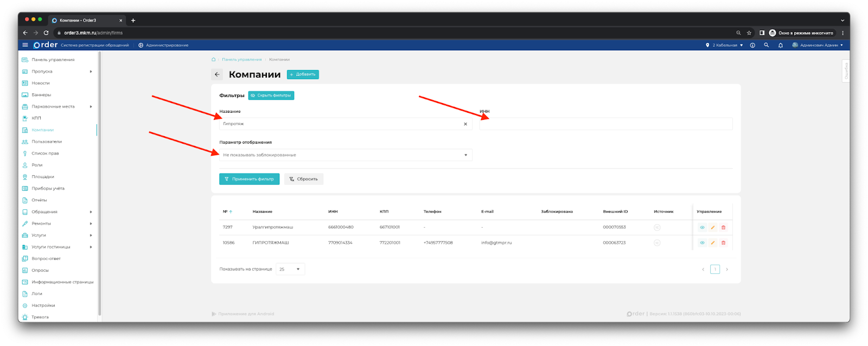View Уралгипротяжмаш details via eye icon

pyautogui.click(x=702, y=227)
